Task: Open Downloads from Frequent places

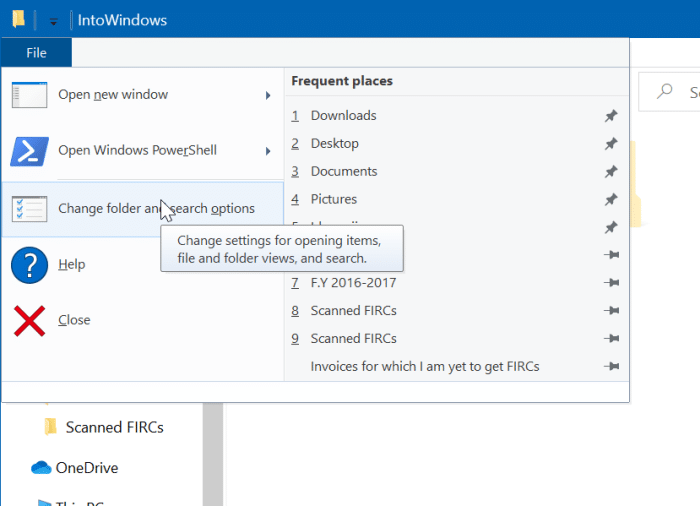Action: [442, 116]
